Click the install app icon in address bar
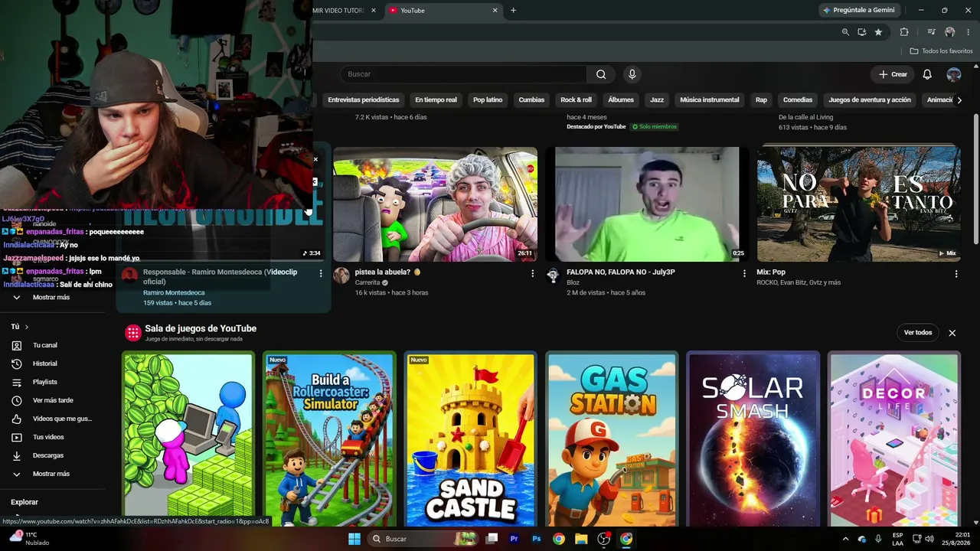 coord(862,32)
